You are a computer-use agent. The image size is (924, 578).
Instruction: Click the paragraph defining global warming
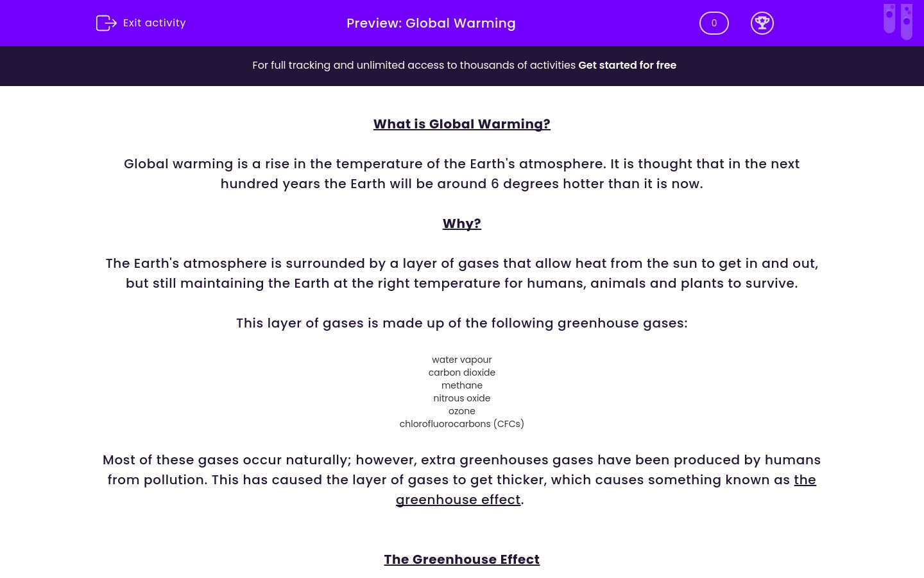462,173
